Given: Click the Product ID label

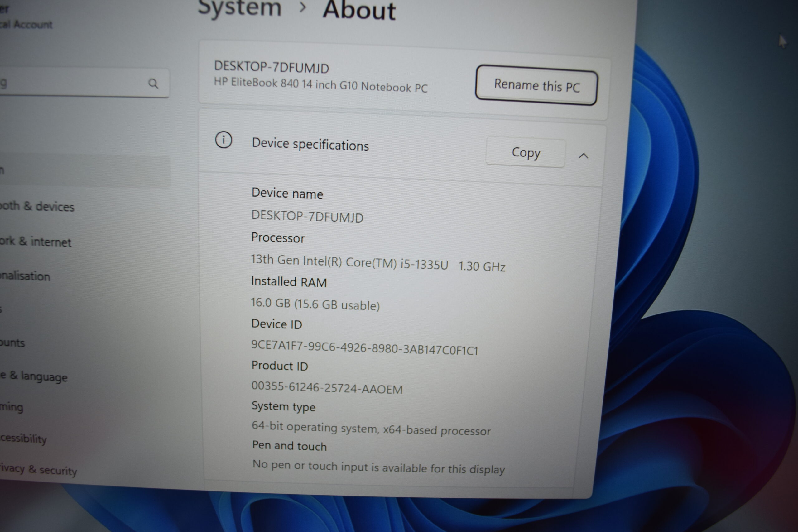Looking at the screenshot, I should tap(280, 366).
